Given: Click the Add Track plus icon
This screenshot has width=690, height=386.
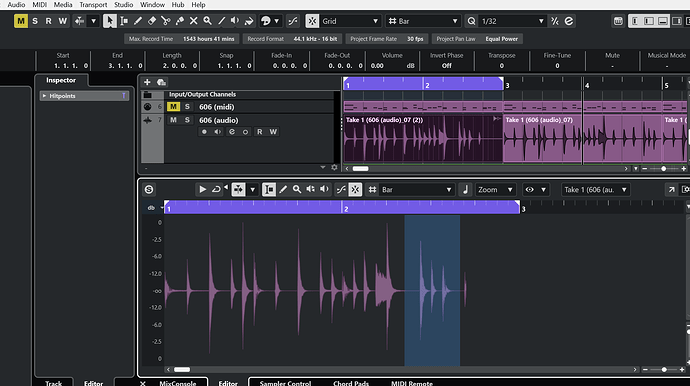Looking at the screenshot, I should coord(147,82).
